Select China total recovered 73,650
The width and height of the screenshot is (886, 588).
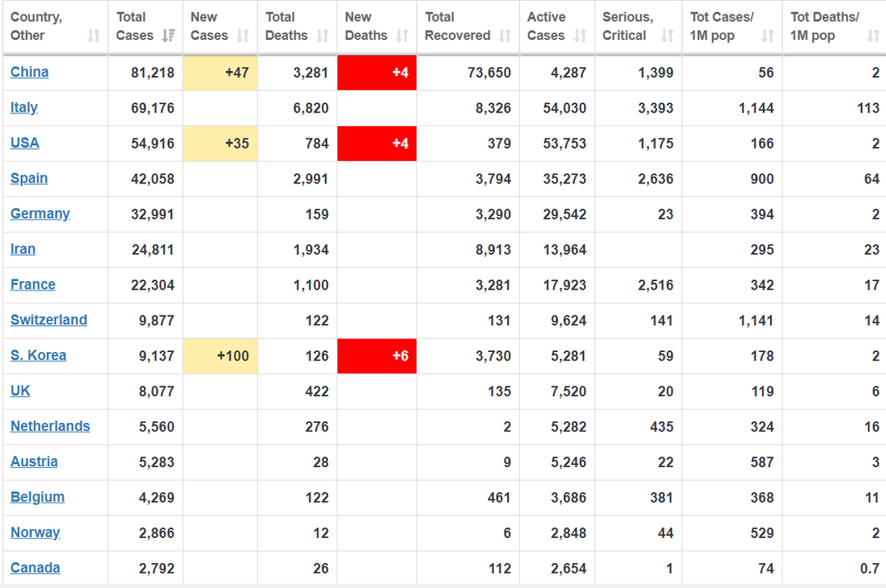490,73
